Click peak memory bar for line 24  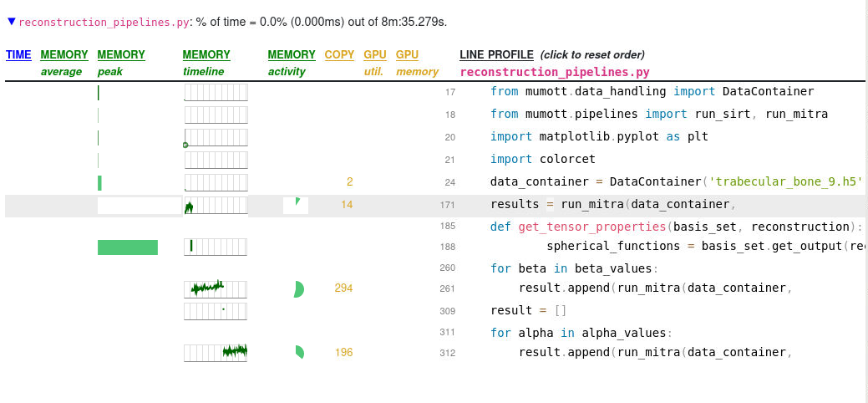99,183
